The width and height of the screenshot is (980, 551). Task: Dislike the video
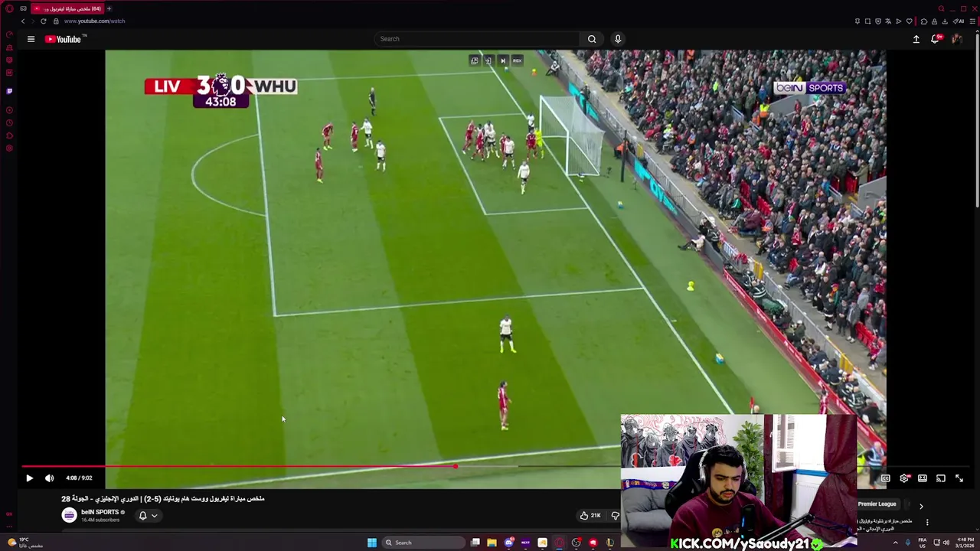point(614,516)
